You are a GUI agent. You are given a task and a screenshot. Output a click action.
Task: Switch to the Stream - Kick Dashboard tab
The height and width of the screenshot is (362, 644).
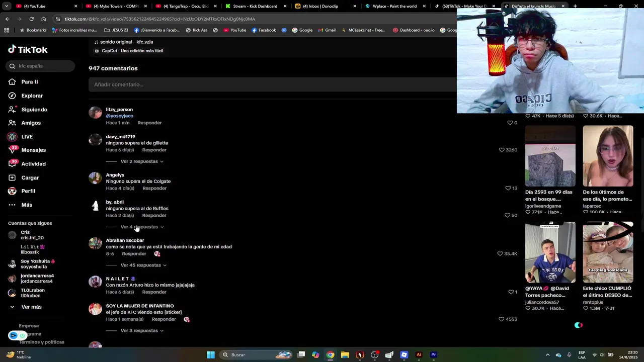coord(255,6)
